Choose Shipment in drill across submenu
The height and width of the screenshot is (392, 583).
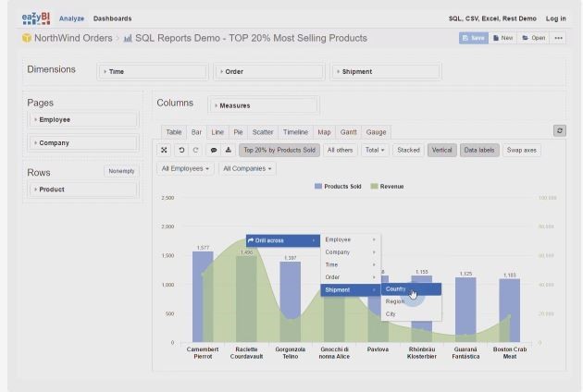(x=350, y=289)
